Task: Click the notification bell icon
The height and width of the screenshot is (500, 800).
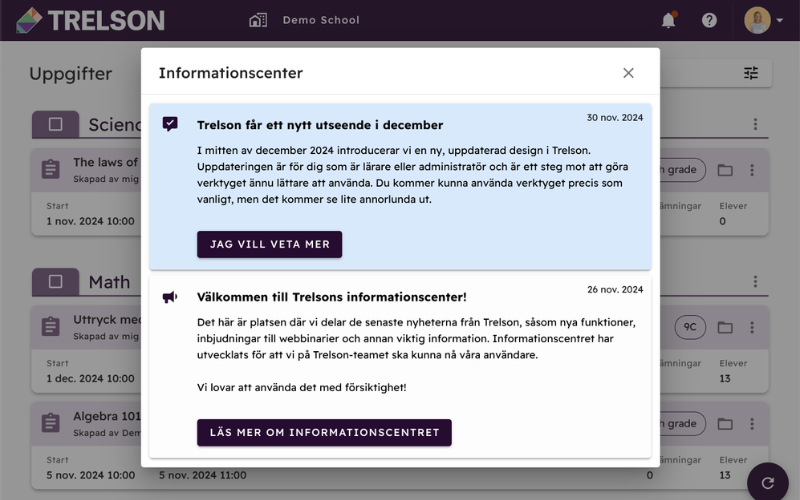Action: [668, 20]
